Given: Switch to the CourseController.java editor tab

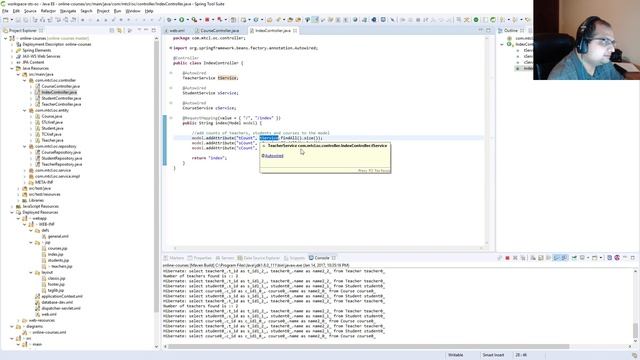Looking at the screenshot, I should (x=219, y=31).
